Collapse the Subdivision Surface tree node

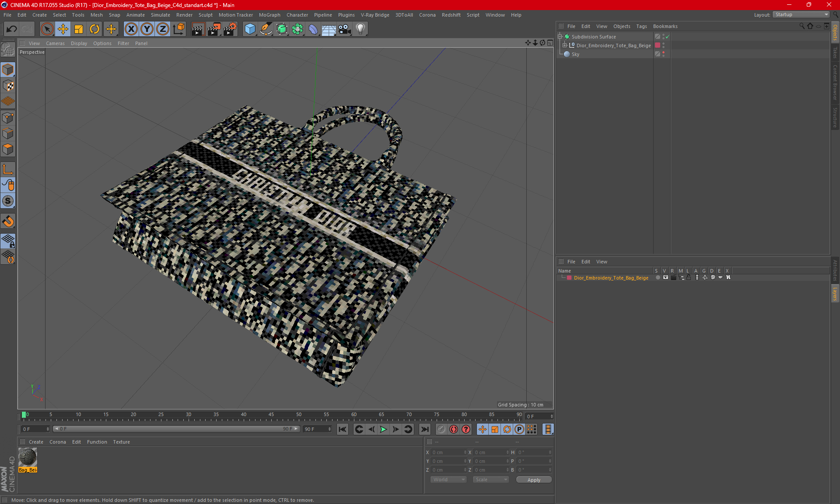560,37
